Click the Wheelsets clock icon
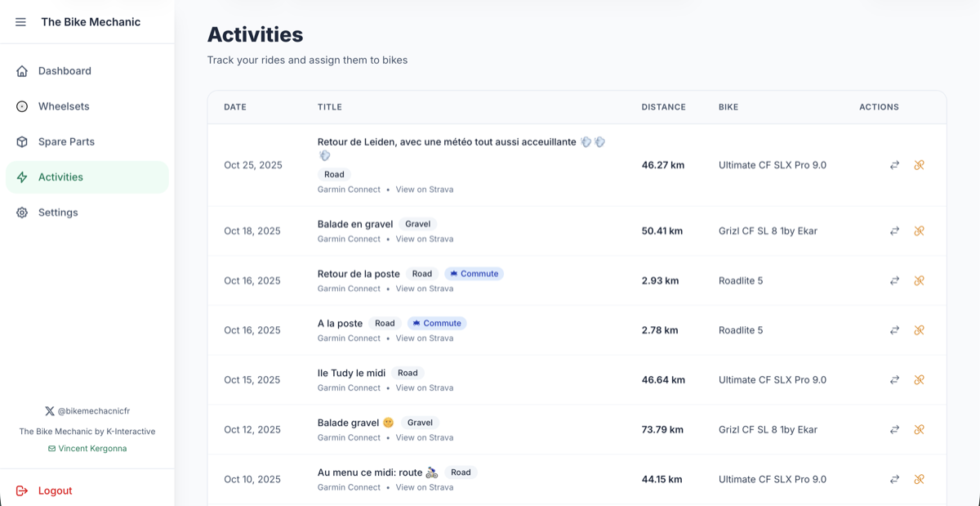Image resolution: width=980 pixels, height=506 pixels. (20, 106)
